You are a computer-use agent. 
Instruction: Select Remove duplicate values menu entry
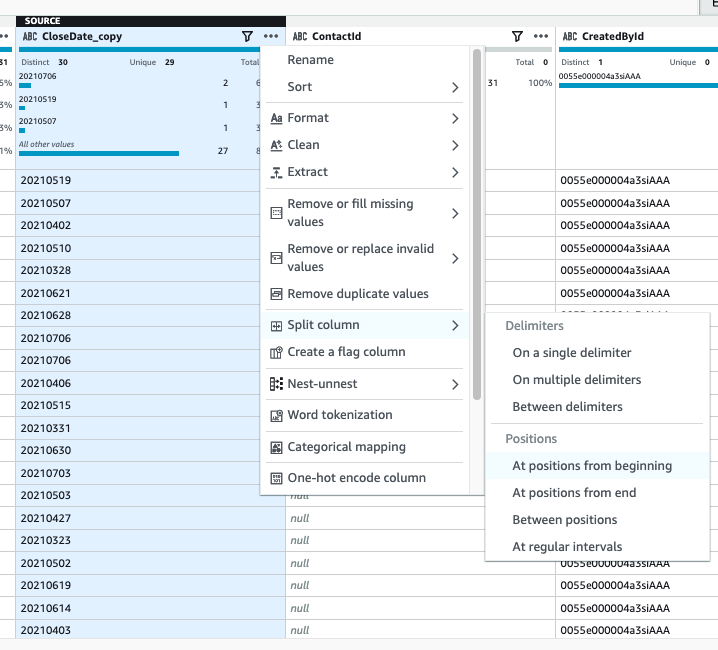[x=364, y=294]
